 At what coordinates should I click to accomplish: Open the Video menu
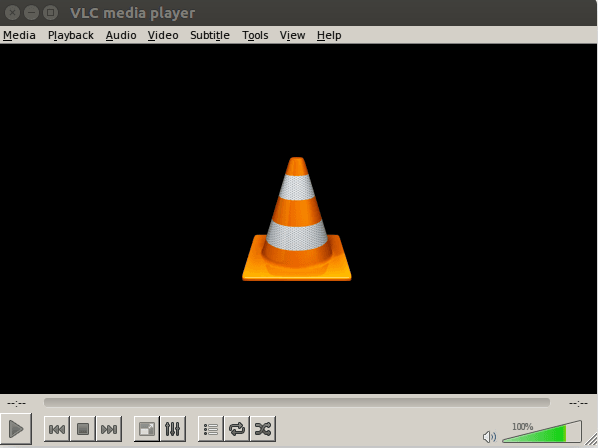163,35
